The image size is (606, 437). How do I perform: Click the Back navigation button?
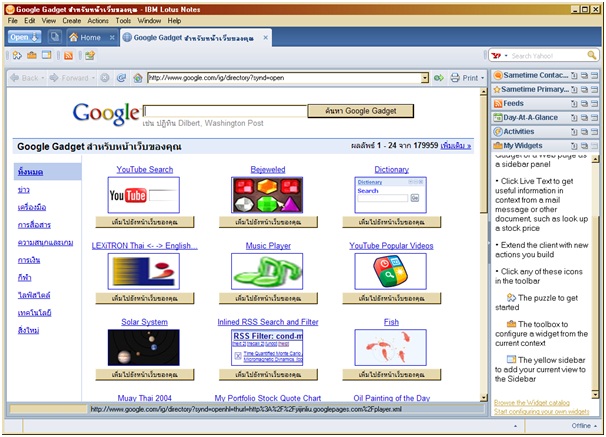pos(25,78)
